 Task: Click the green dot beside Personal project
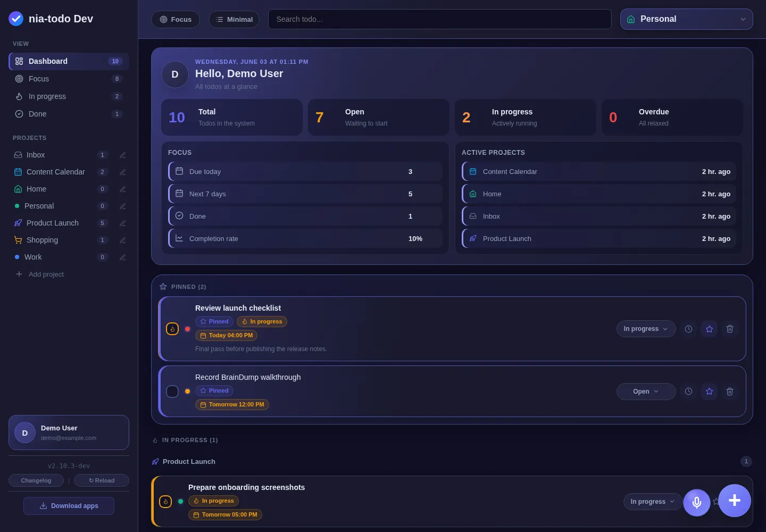pyautogui.click(x=17, y=206)
